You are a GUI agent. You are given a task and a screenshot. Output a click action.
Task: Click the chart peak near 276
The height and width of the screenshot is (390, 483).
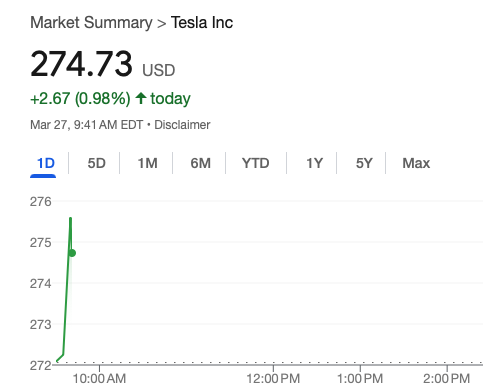pos(70,218)
